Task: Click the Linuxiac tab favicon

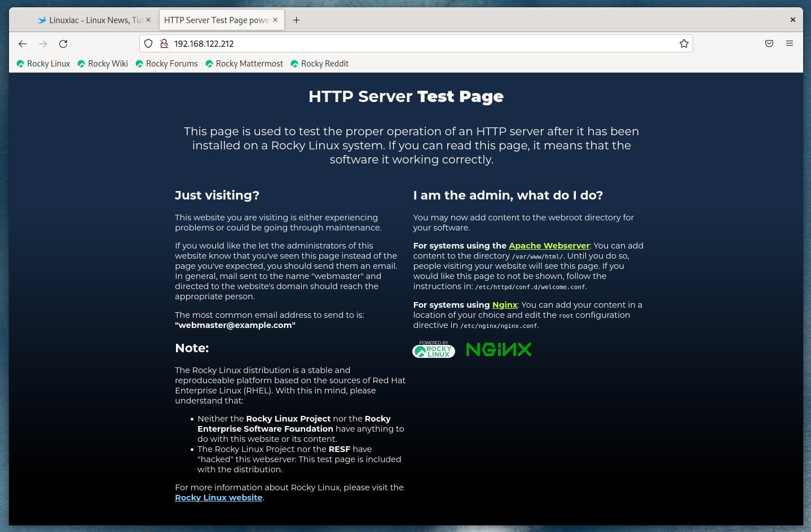Action: pos(42,20)
